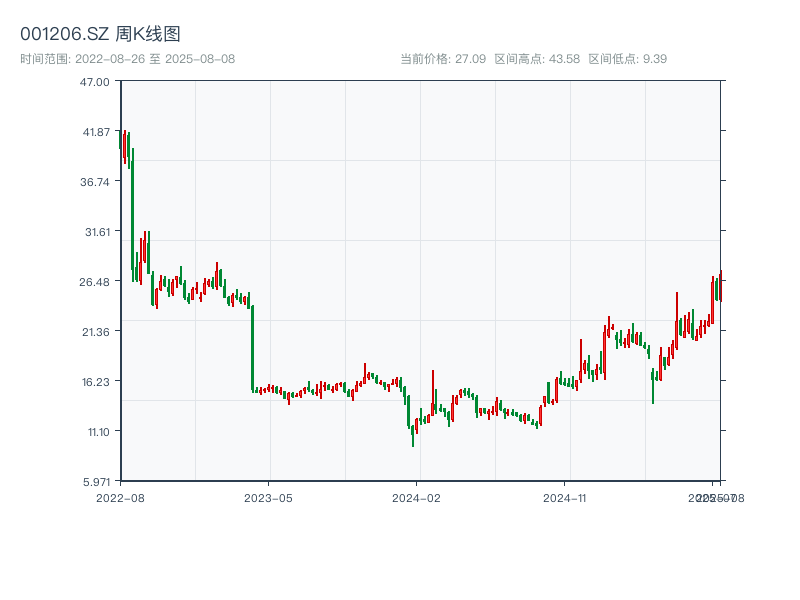Click the 001206.SZ 周K线图 chart title
This screenshot has width=800, height=600.
pos(100,35)
